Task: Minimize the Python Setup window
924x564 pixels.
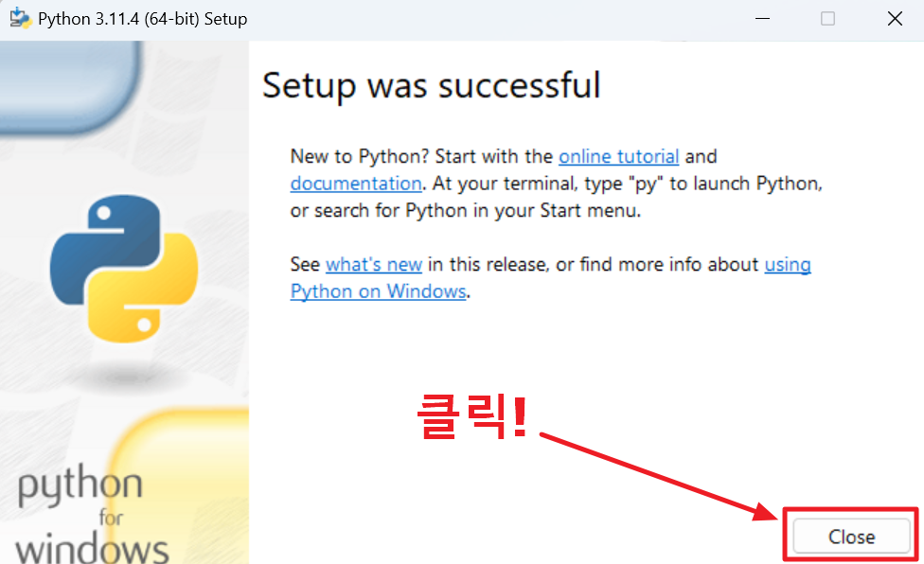Action: pyautogui.click(x=762, y=19)
